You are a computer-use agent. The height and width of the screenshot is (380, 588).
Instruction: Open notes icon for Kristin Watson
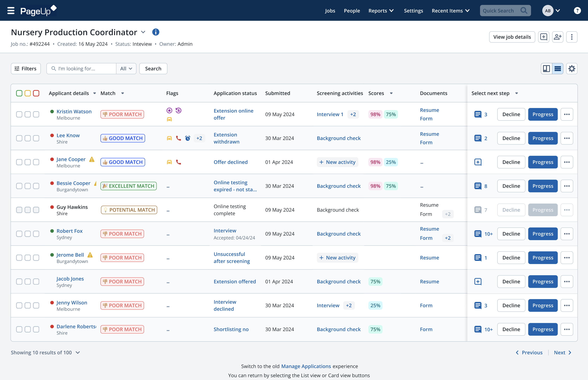[478, 114]
